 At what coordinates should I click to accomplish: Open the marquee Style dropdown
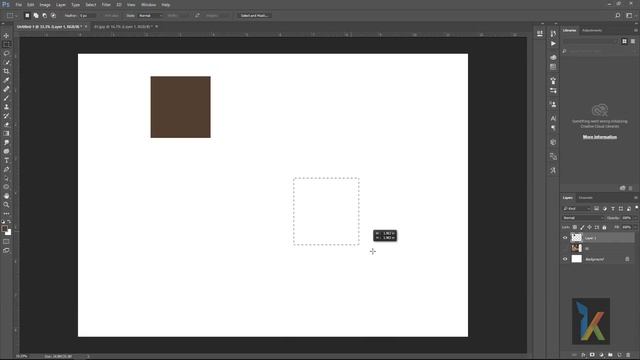(x=151, y=16)
